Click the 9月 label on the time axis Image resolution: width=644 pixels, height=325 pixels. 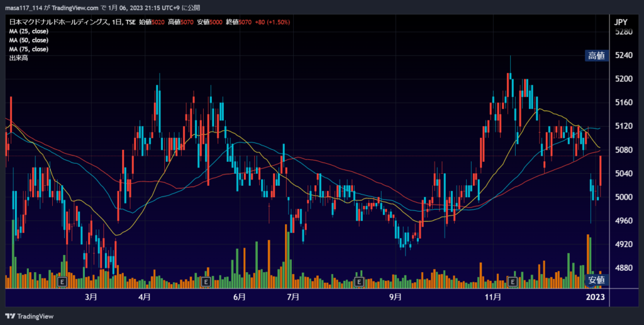point(395,297)
